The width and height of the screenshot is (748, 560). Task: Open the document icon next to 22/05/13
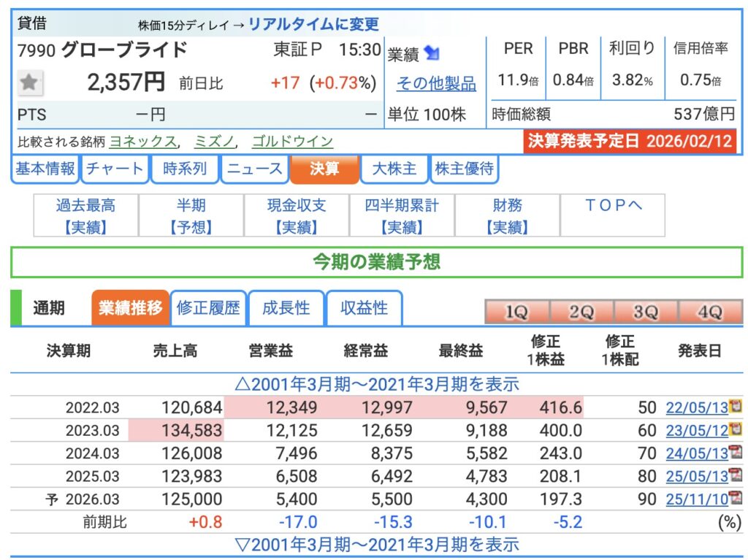tap(735, 407)
